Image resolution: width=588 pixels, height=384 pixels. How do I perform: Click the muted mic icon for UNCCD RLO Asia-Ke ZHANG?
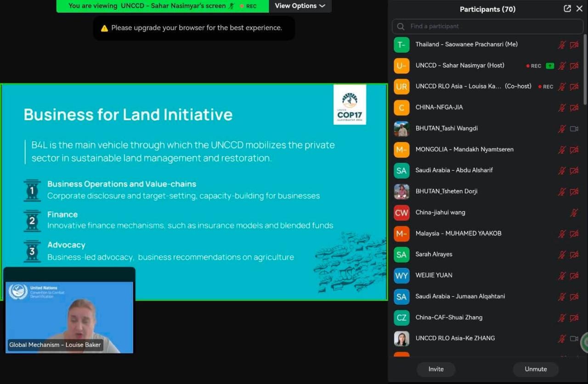(x=562, y=339)
